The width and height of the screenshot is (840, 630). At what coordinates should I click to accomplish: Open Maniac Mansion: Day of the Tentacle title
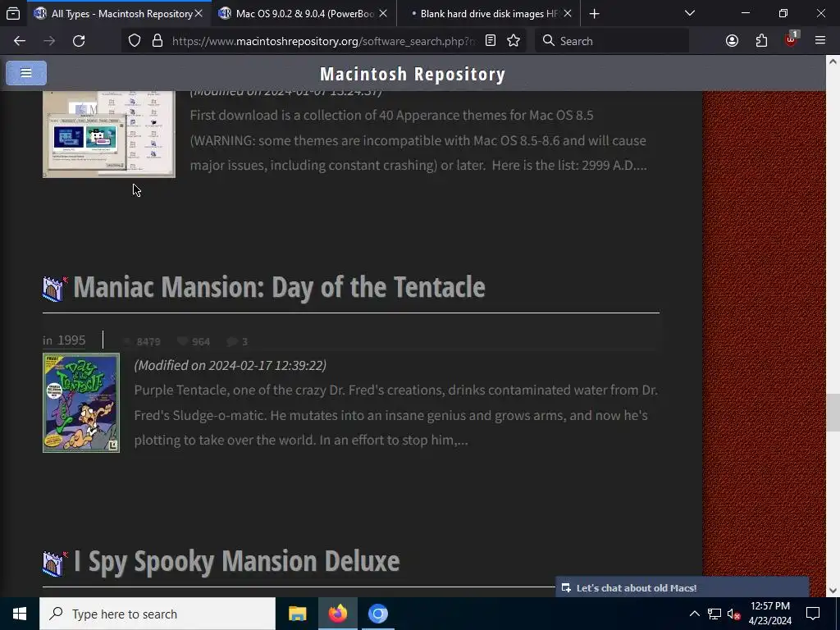pyautogui.click(x=279, y=287)
